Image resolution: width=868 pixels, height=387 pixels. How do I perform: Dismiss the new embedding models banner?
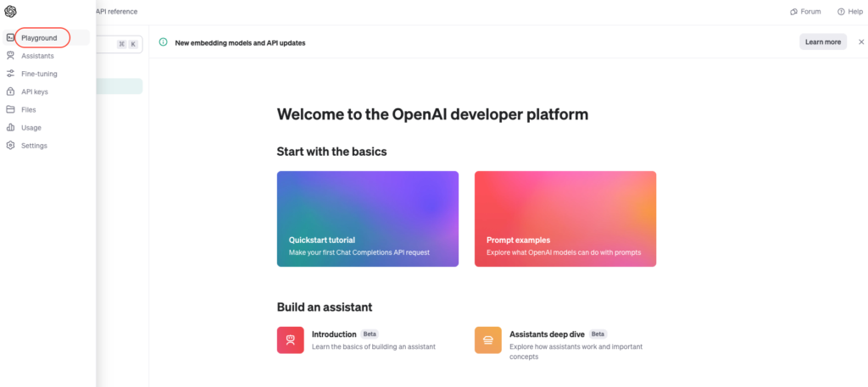tap(861, 41)
